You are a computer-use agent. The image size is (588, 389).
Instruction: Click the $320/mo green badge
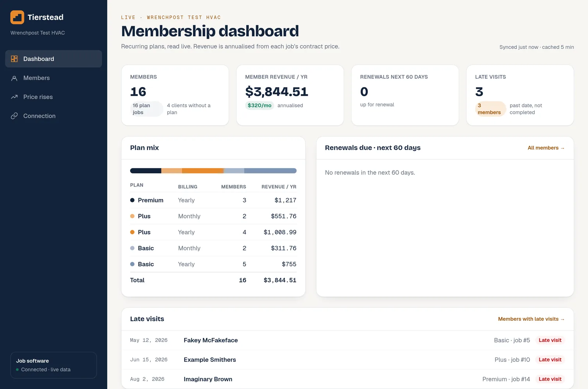point(259,105)
